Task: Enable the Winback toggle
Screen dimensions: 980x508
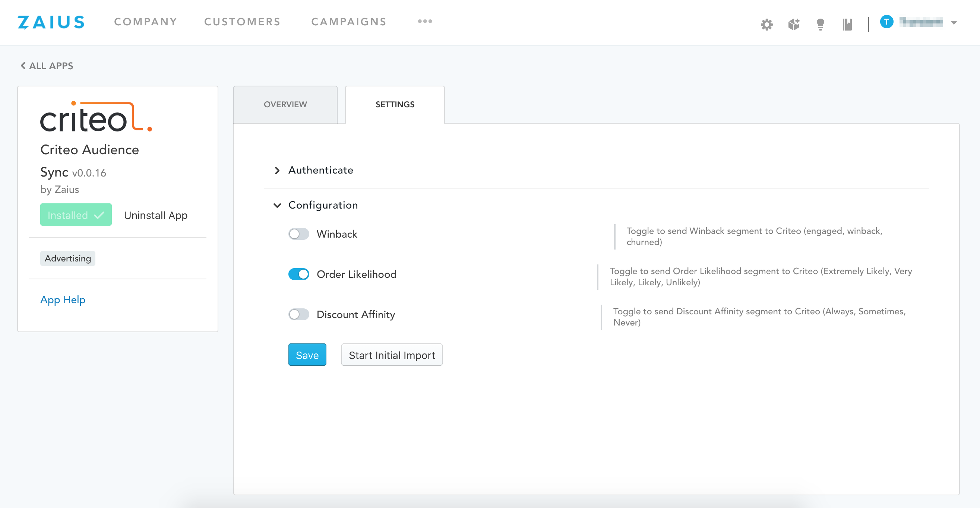Action: pos(298,234)
